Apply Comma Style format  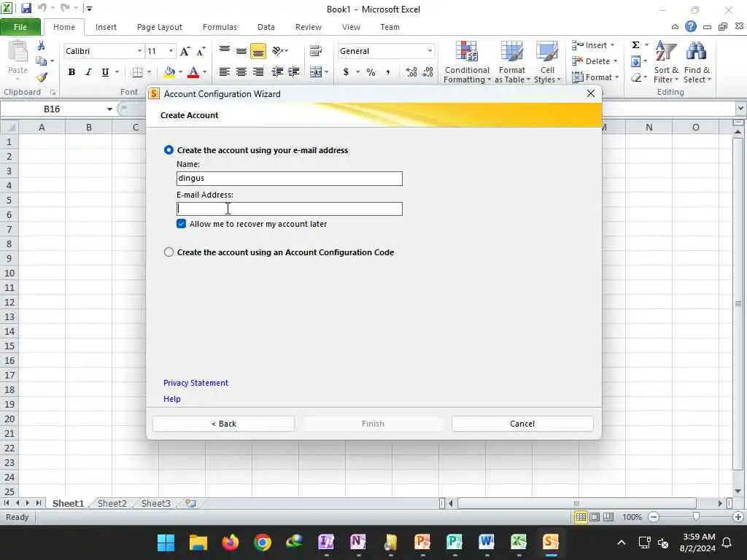coord(388,72)
